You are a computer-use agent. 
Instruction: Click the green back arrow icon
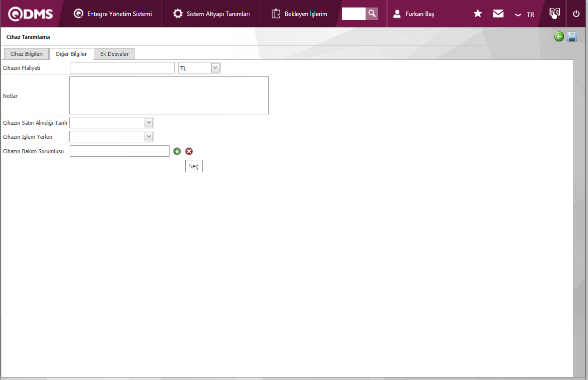pyautogui.click(x=559, y=36)
